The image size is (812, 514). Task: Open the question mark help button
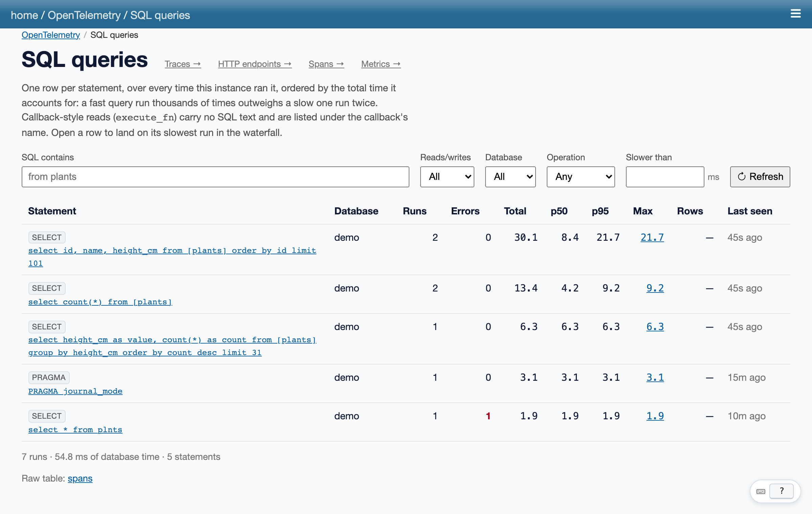(x=782, y=491)
